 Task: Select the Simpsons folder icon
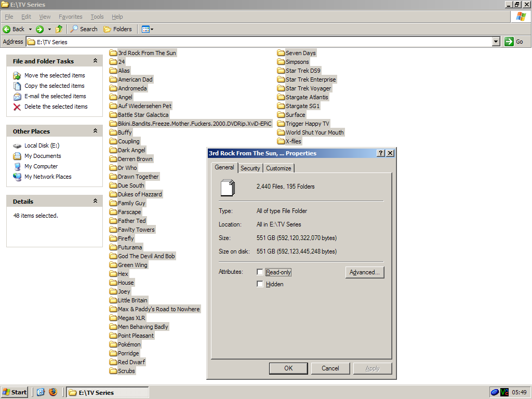281,62
